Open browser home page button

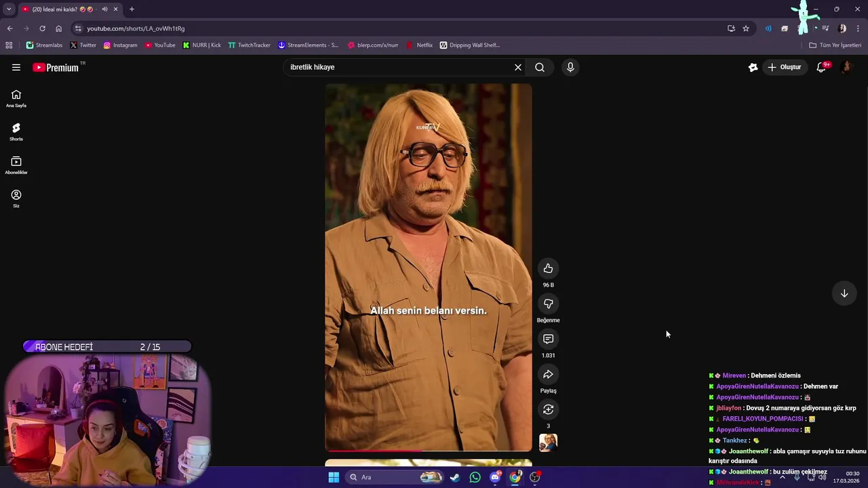pyautogui.click(x=58, y=28)
